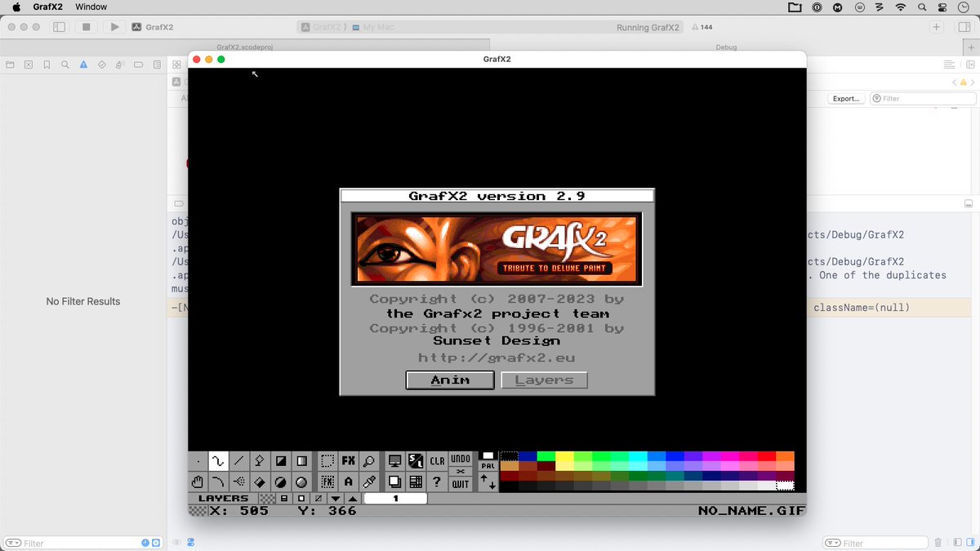
Task: Click the Xcode Run play button
Action: [114, 27]
